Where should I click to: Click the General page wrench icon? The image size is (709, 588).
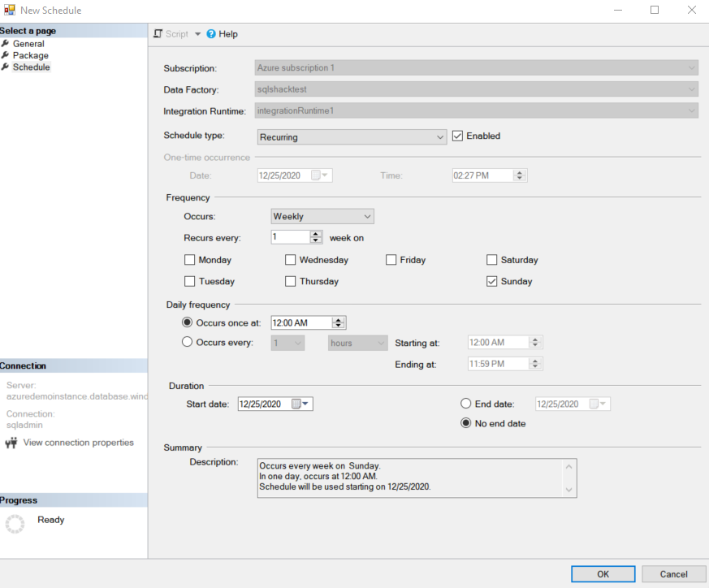click(x=6, y=44)
